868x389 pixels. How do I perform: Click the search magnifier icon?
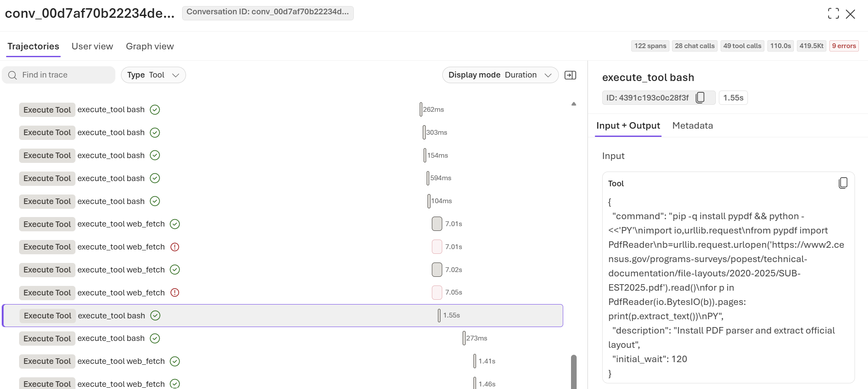[x=13, y=75]
